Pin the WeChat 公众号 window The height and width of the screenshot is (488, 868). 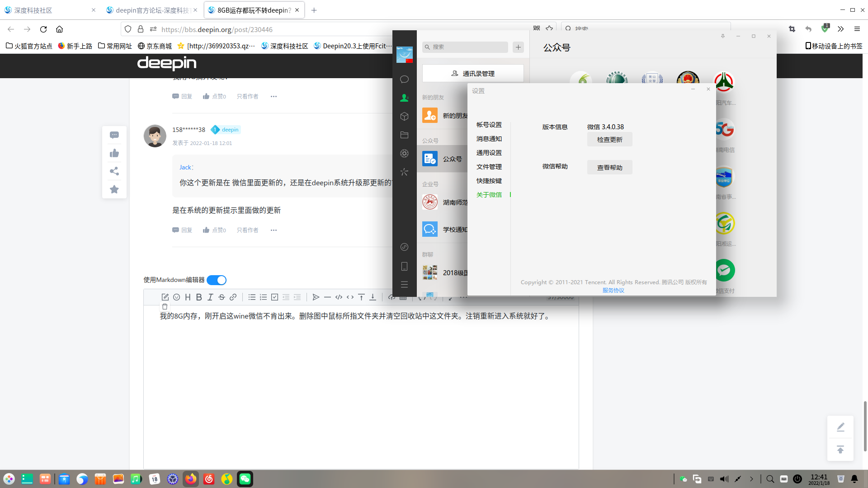click(723, 36)
